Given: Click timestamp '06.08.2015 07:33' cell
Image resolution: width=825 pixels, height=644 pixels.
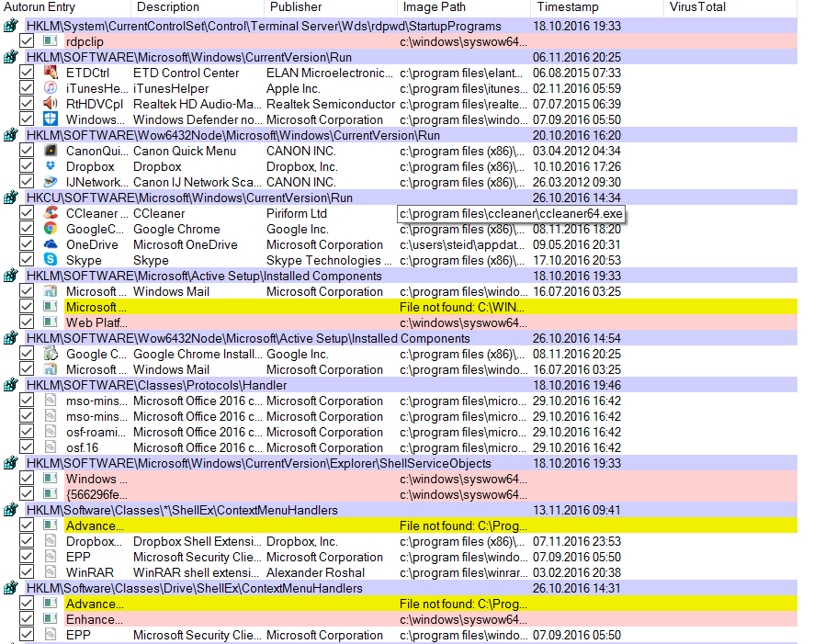Looking at the screenshot, I should (x=577, y=73).
